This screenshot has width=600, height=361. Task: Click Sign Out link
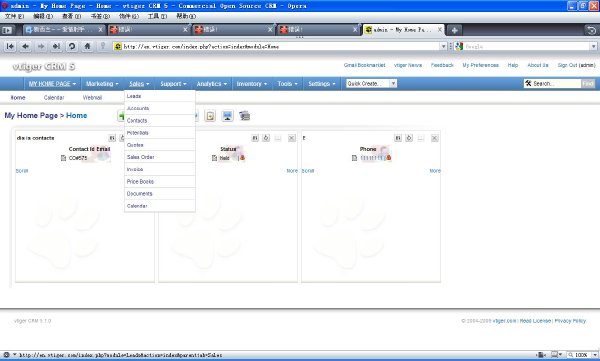[567, 65]
